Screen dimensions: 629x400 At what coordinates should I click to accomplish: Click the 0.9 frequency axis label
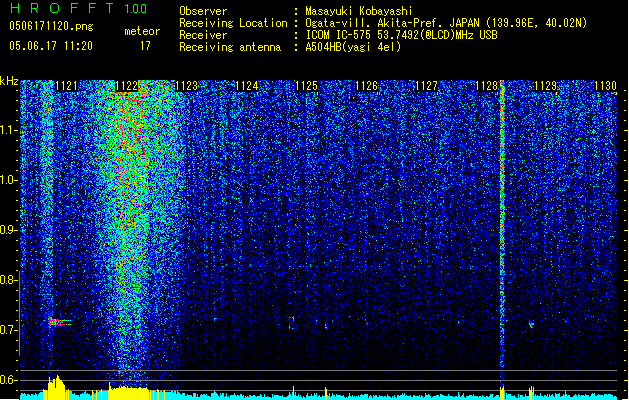[9, 230]
